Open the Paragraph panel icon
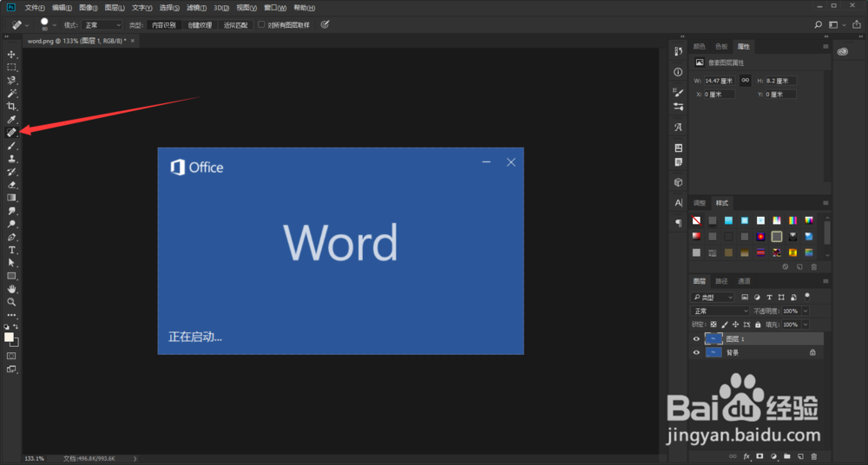The height and width of the screenshot is (465, 868). click(x=678, y=223)
